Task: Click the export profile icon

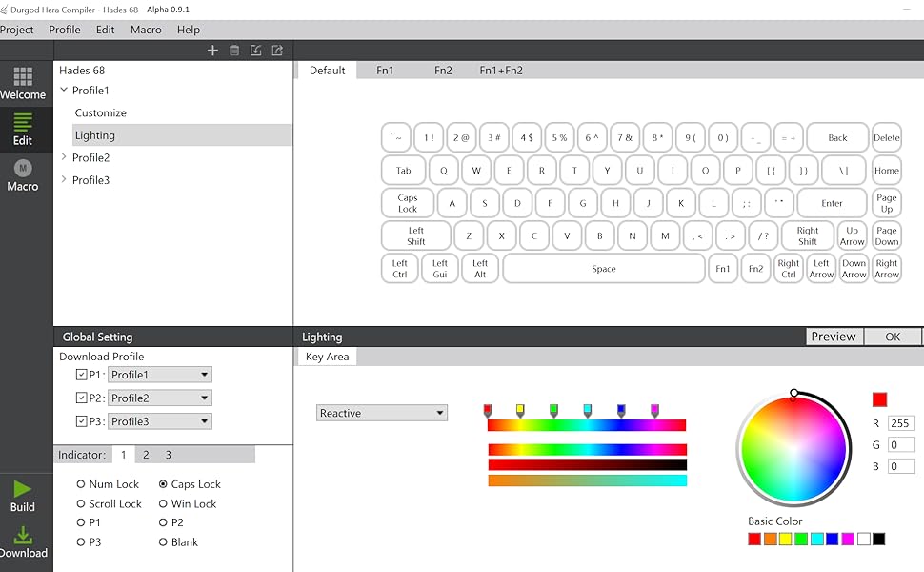Action: [277, 51]
